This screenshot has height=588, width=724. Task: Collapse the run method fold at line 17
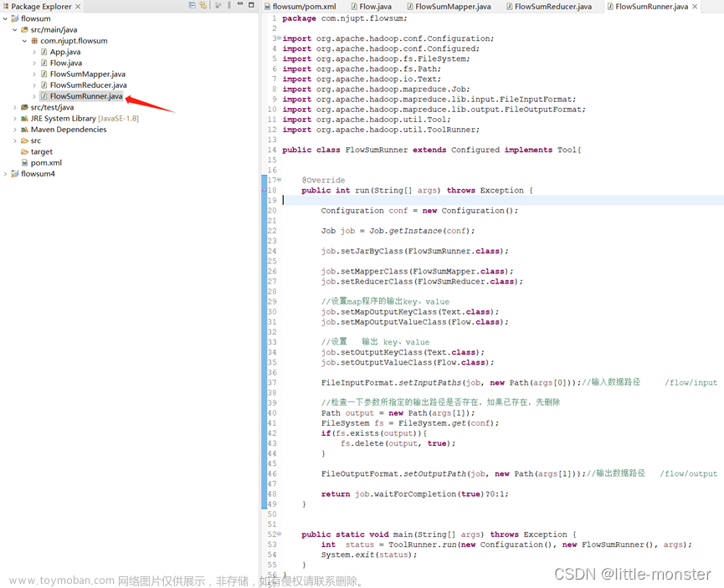coord(279,180)
